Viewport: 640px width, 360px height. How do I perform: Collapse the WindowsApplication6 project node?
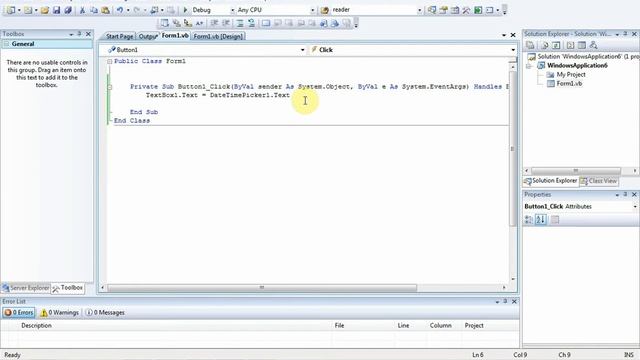(529, 66)
